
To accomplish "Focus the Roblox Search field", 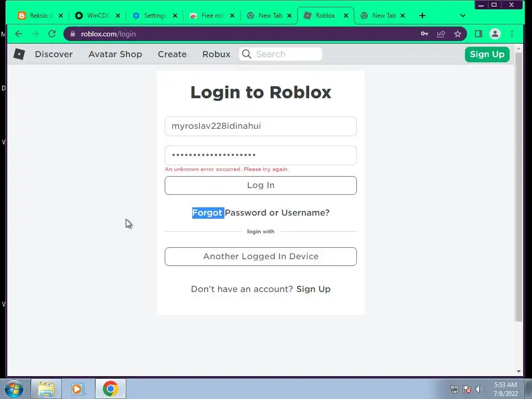I will coord(281,54).
